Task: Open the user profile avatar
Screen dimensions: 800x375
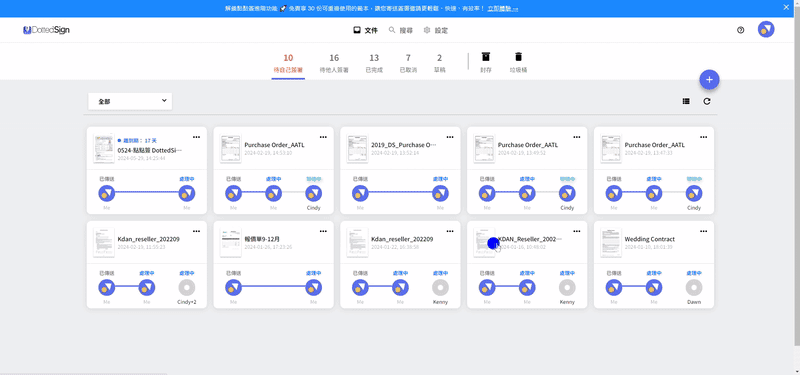Action: coord(766,29)
